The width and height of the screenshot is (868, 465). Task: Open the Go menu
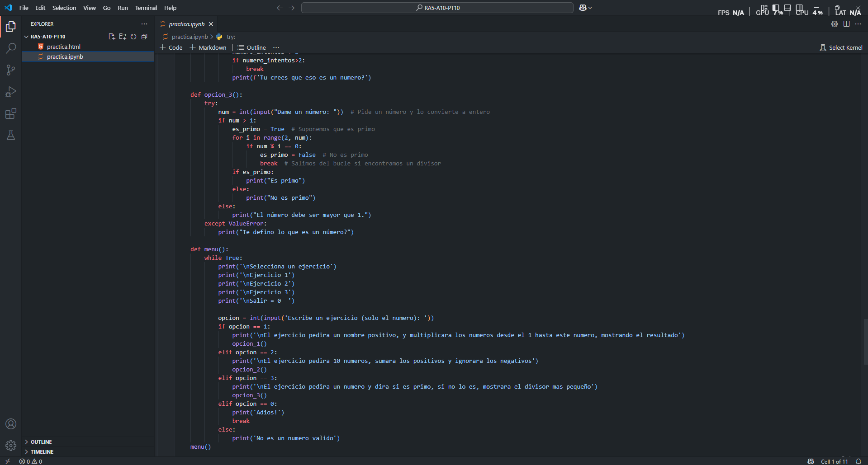tap(107, 8)
